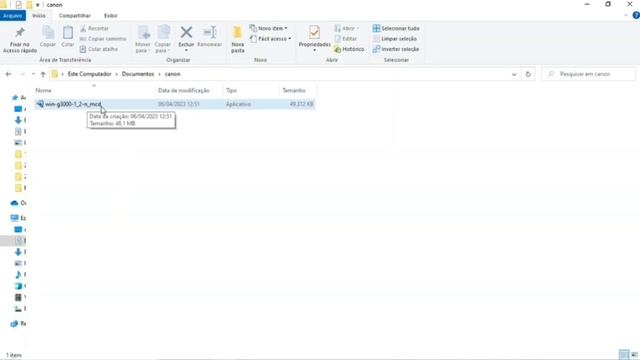The height and width of the screenshot is (360, 640).
Task: Select the music note folder in the sidebar
Action: [x=18, y=275]
